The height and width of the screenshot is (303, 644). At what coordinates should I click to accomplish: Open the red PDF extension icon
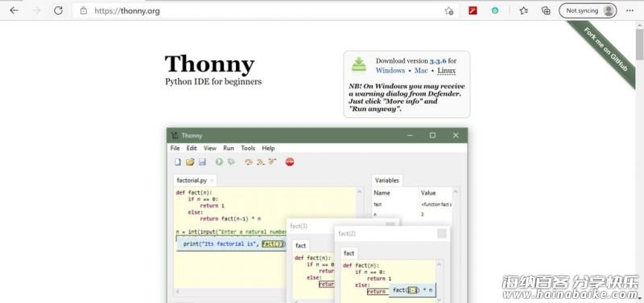(x=473, y=10)
